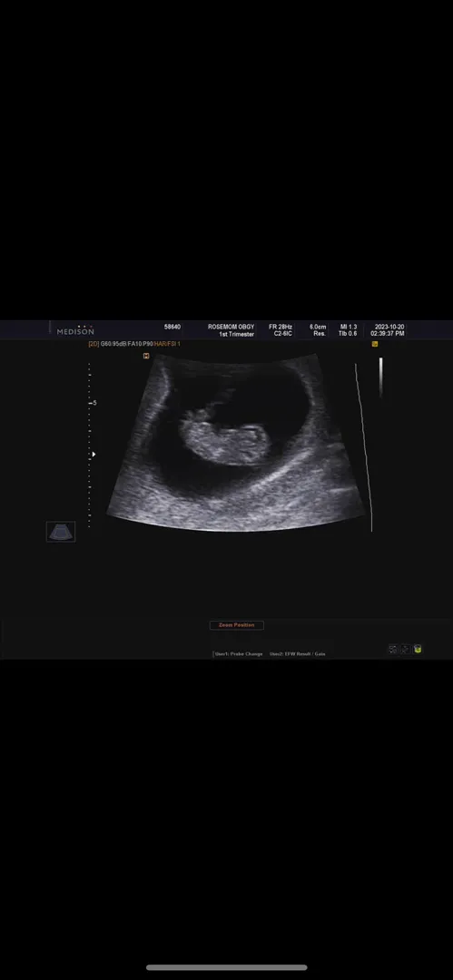This screenshot has width=453, height=980.
Task: Click the first status icon at bottom right
Action: [393, 650]
